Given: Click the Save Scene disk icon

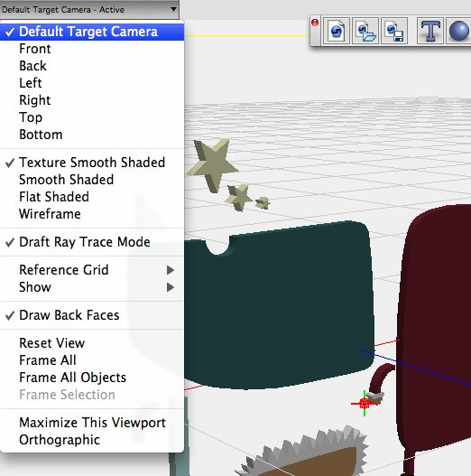Looking at the screenshot, I should tap(394, 31).
